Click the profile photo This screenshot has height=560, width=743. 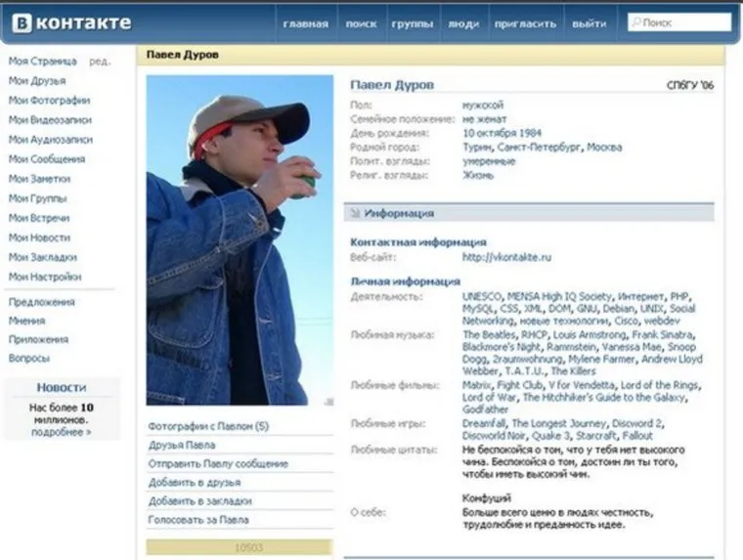pos(240,240)
